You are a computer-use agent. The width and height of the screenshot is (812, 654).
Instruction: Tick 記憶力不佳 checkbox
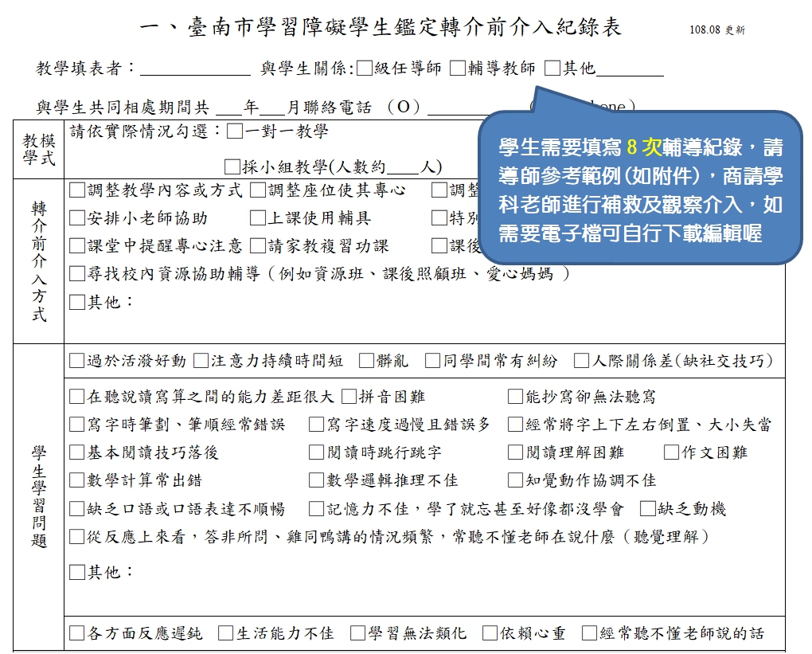point(316,509)
